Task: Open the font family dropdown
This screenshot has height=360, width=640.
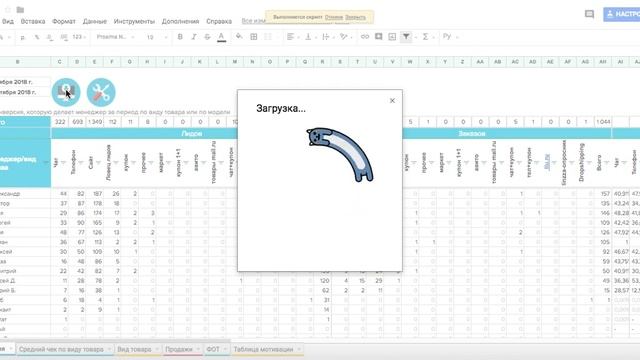Action: (x=115, y=37)
